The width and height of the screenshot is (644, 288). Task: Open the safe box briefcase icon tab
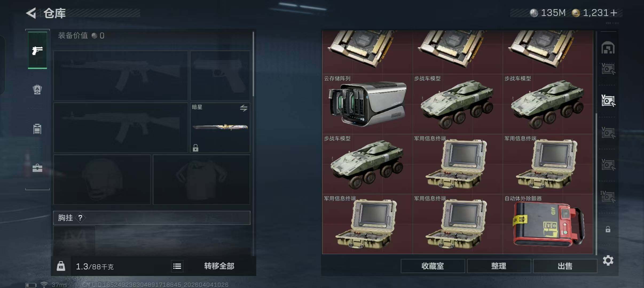[37, 168]
